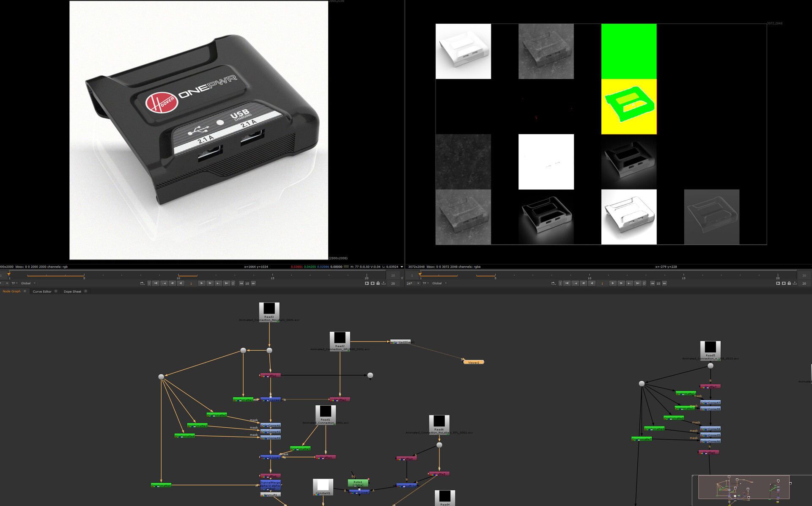
Task: Switch to the Curve Editor tab
Action: pyautogui.click(x=42, y=291)
